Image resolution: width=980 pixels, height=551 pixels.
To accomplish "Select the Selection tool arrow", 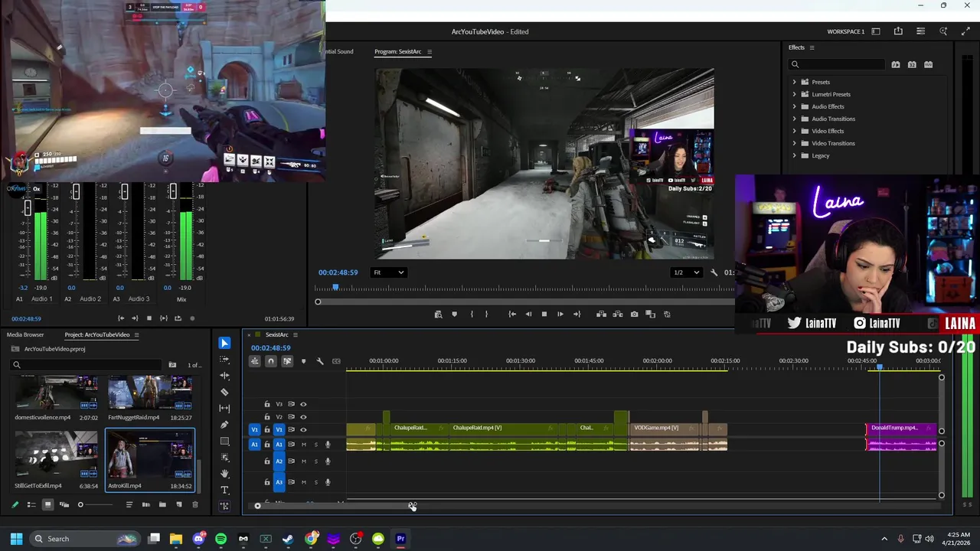I will click(x=224, y=343).
